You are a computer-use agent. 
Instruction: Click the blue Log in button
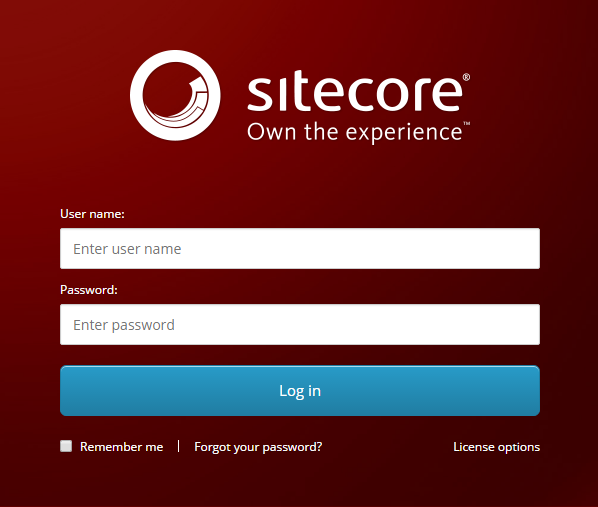pyautogui.click(x=300, y=391)
